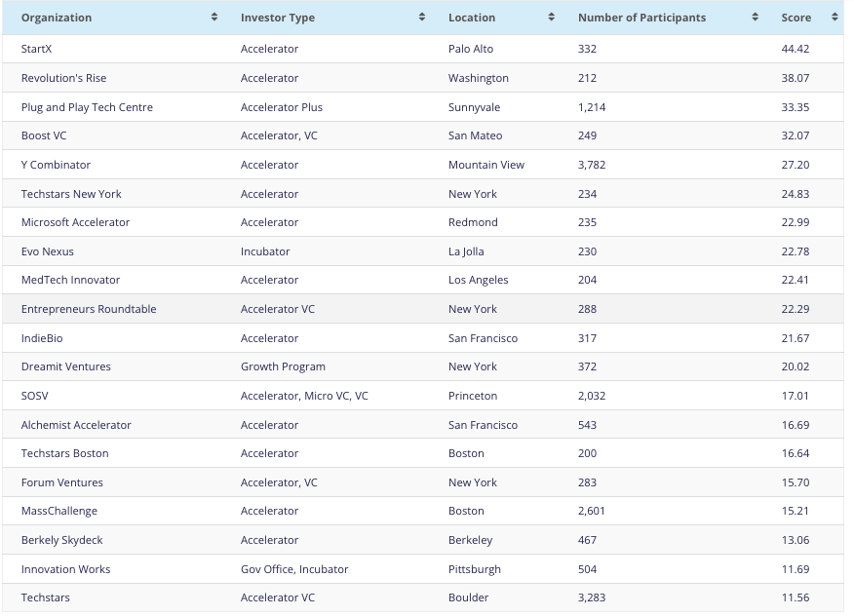Screen dimensions: 854x616
Task: Sort using Number of Participants arrows
Action: (x=756, y=18)
